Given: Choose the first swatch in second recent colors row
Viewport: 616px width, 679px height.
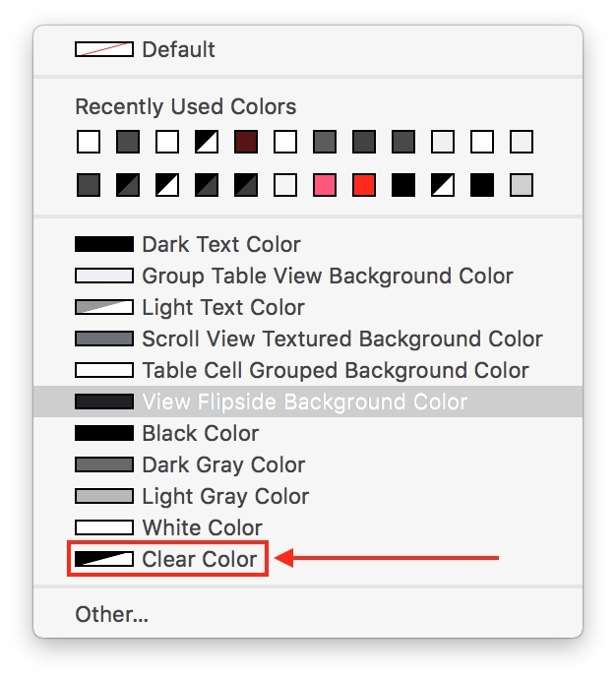Looking at the screenshot, I should point(89,185).
